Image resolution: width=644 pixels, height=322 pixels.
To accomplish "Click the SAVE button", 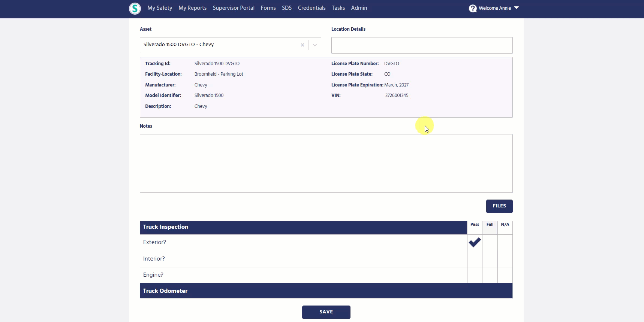I will (326, 312).
